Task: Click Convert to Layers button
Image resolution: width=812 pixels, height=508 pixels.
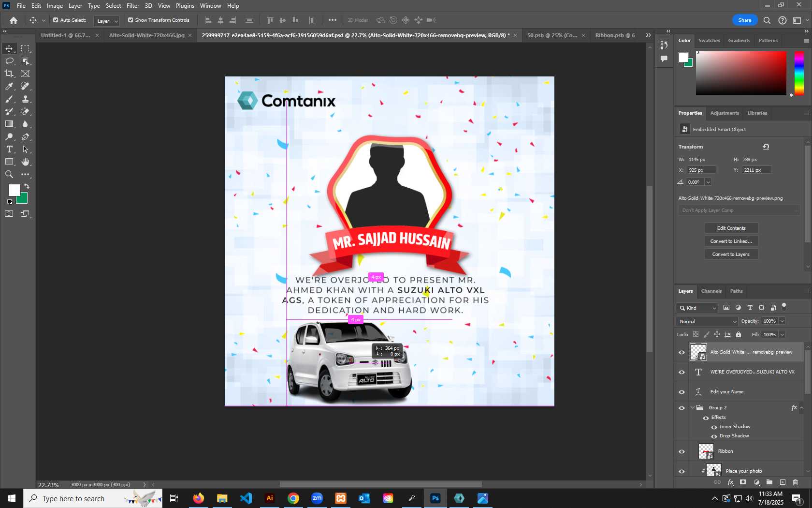Action: [x=731, y=254]
